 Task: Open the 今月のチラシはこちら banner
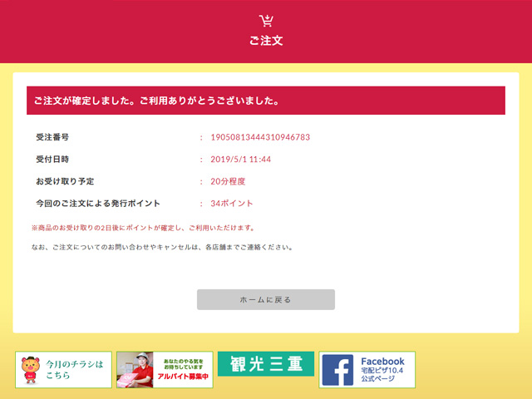(63, 370)
